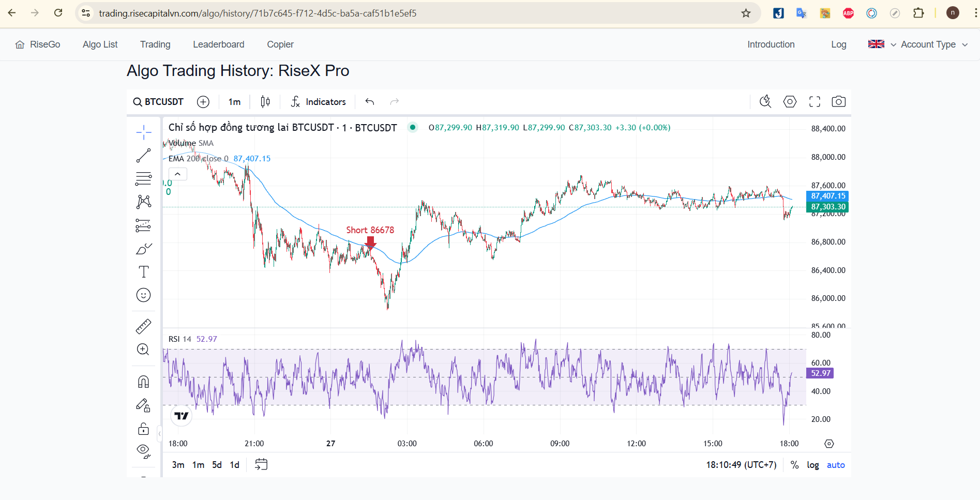Open the go to date calendar
The height and width of the screenshot is (500, 980).
tap(261, 464)
